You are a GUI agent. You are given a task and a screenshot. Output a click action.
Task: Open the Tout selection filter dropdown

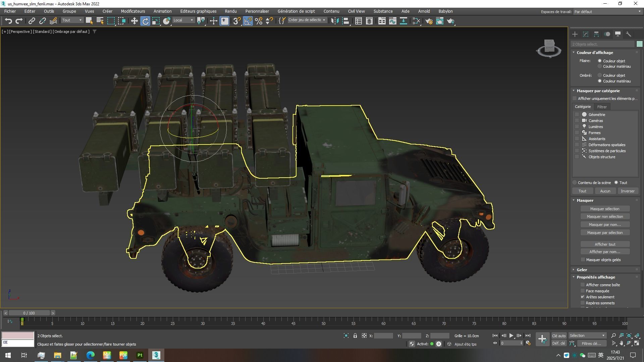click(72, 20)
